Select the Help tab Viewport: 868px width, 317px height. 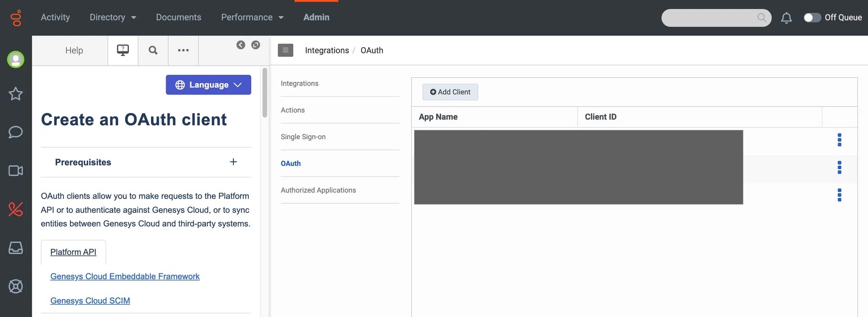coord(74,50)
